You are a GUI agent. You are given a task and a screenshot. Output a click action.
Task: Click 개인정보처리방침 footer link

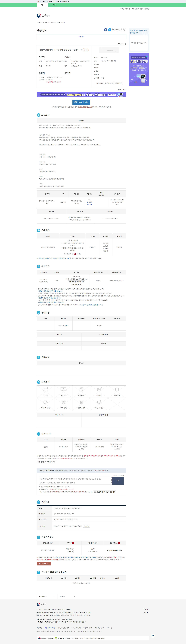pos(50,628)
